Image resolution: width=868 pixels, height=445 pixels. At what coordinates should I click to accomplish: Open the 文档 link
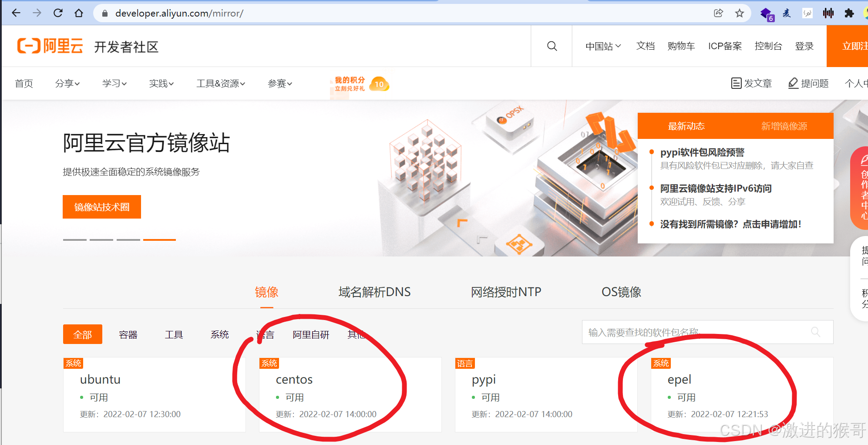(645, 46)
